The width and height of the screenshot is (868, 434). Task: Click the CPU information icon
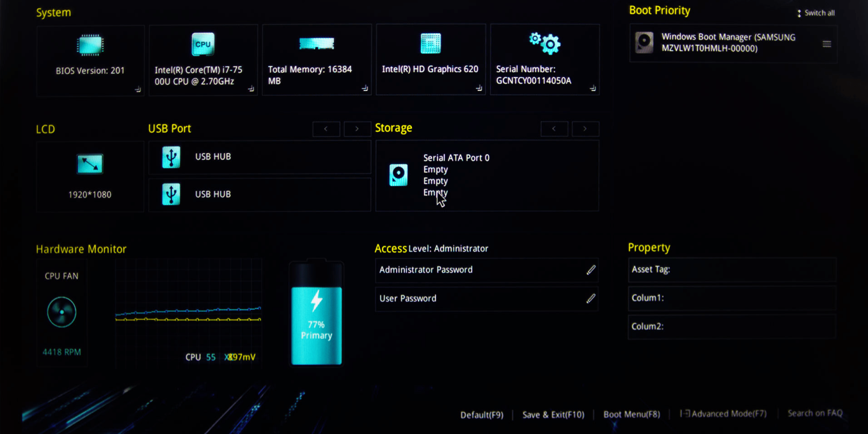click(203, 44)
